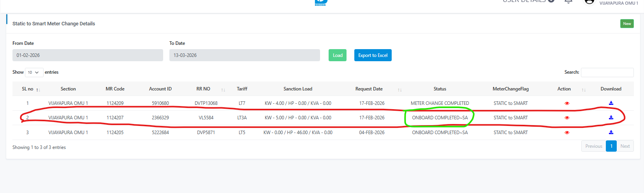This screenshot has height=193, width=644.
Task: Download the VL5584 meter change record
Action: 611,117
